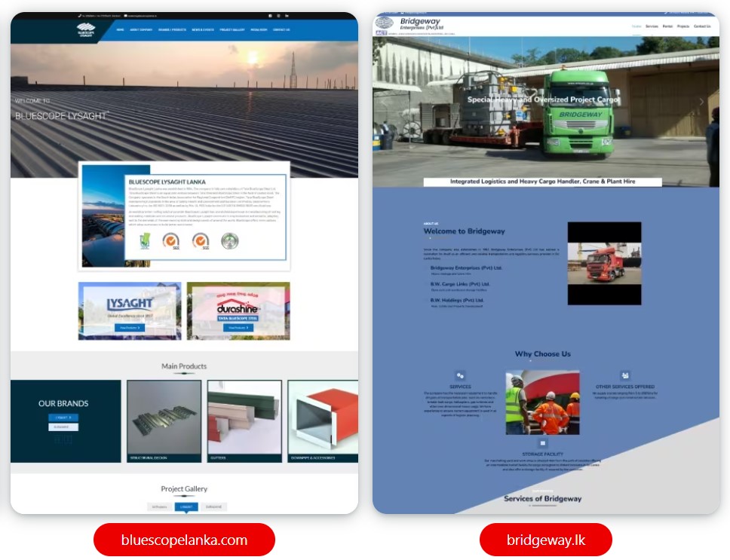Click the Lysaght logo brand card
This screenshot has height=560, width=730.
tap(130, 311)
